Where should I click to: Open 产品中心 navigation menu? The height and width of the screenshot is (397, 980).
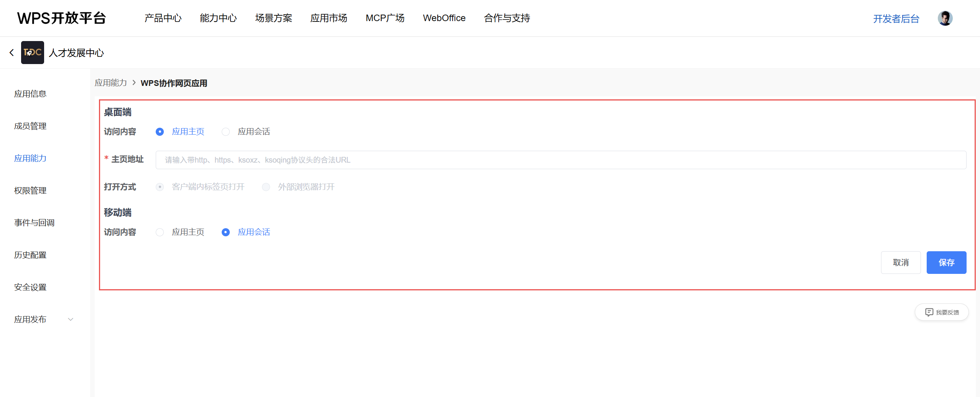coord(163,18)
